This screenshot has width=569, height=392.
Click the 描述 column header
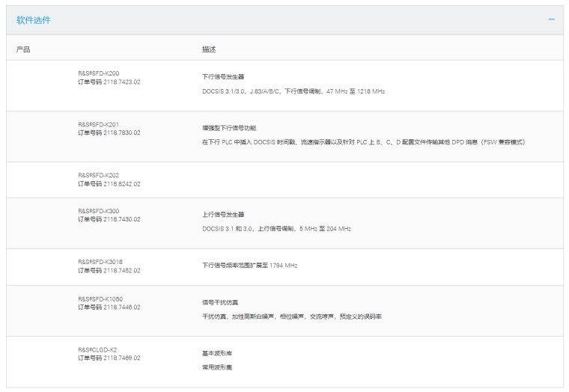[x=209, y=49]
